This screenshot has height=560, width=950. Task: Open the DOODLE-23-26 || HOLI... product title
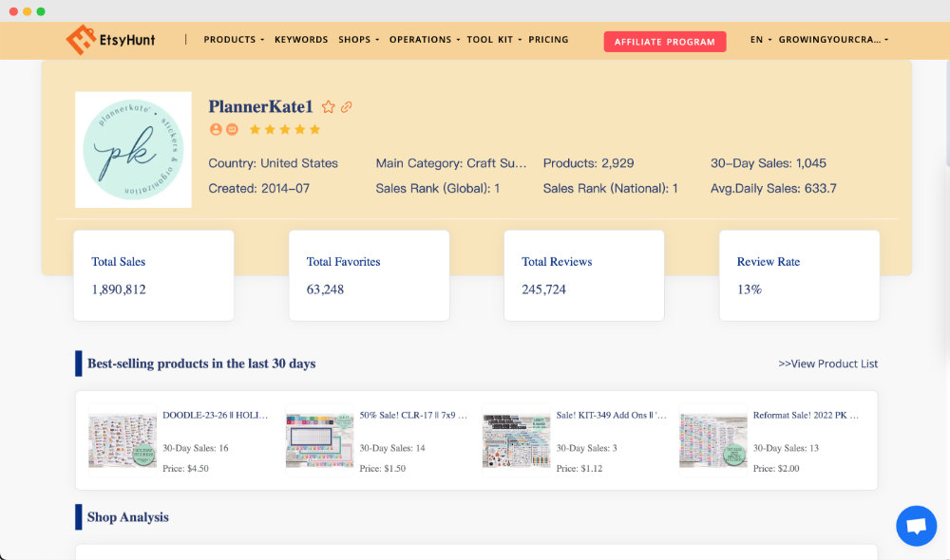click(215, 416)
